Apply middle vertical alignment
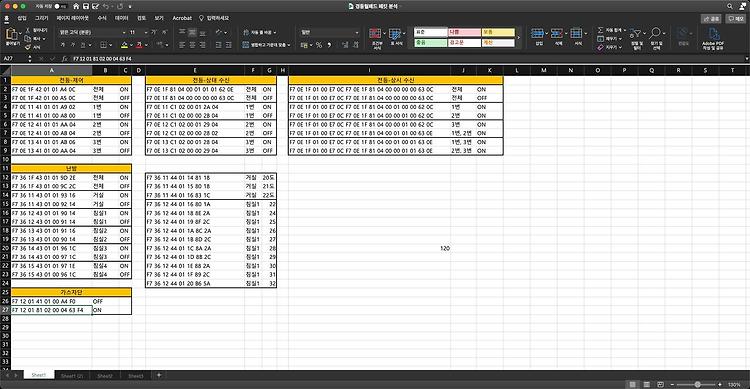 [x=192, y=32]
